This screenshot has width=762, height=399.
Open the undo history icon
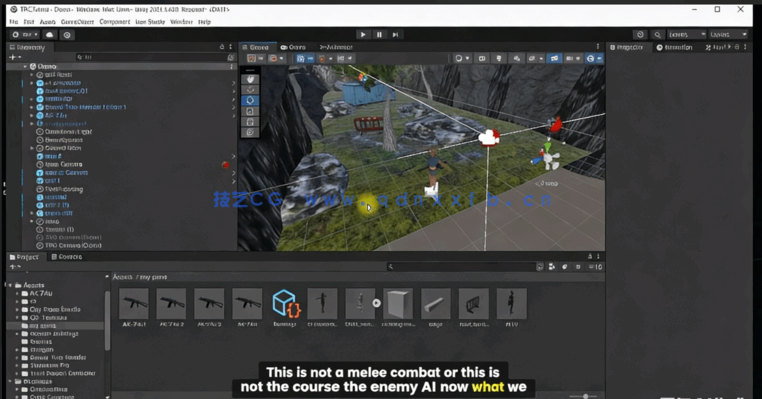click(x=640, y=35)
